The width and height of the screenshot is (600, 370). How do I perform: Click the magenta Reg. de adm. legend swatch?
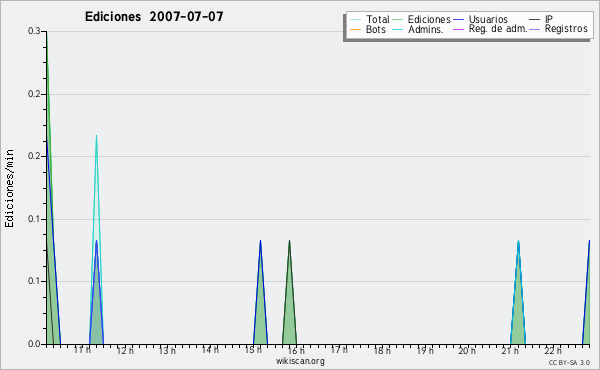[x=458, y=29]
